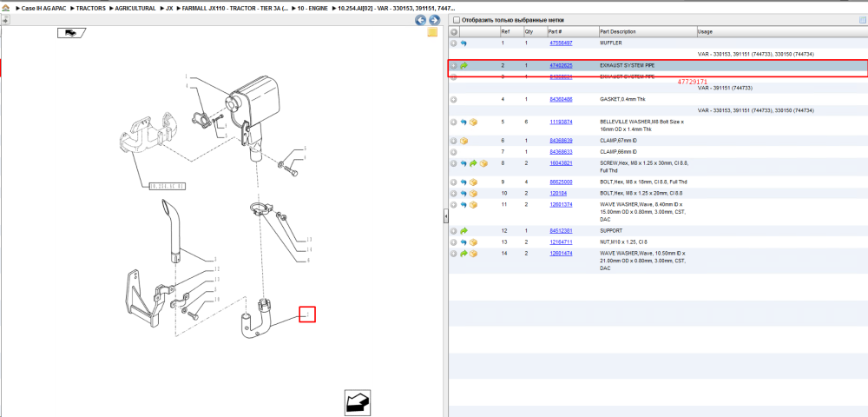868x417 pixels.
Task: Click blue replacement arrow for MUFFLER row
Action: pos(464,43)
